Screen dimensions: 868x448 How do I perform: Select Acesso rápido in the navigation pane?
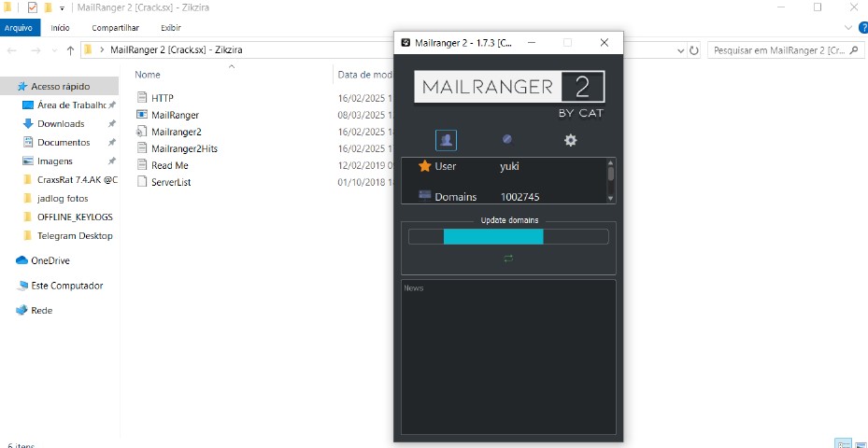(60, 86)
